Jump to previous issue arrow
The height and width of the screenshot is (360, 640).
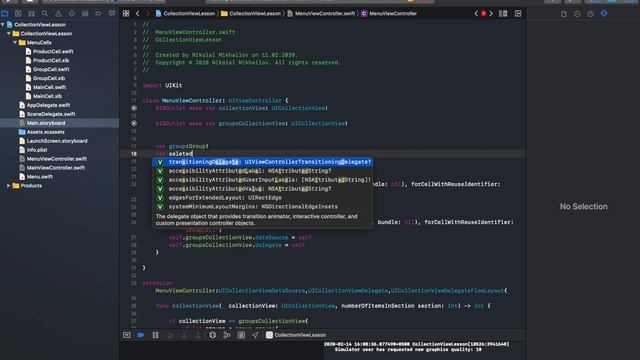(476, 13)
